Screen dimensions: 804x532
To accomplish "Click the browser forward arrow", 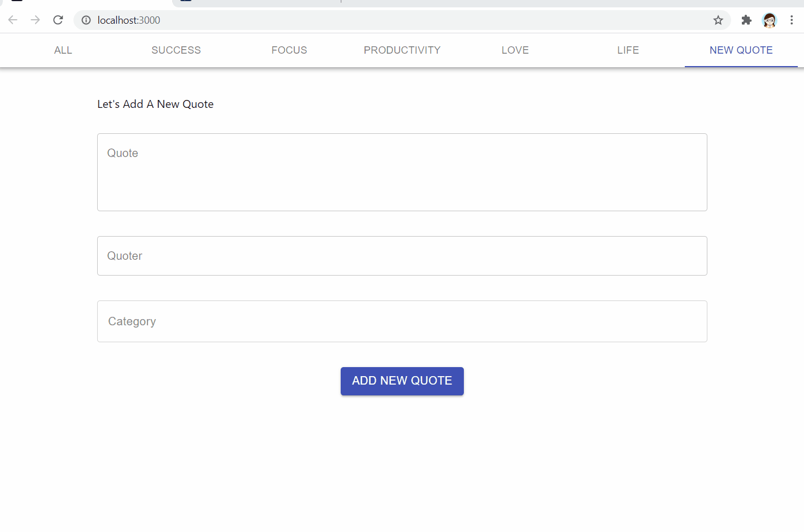I will click(36, 20).
